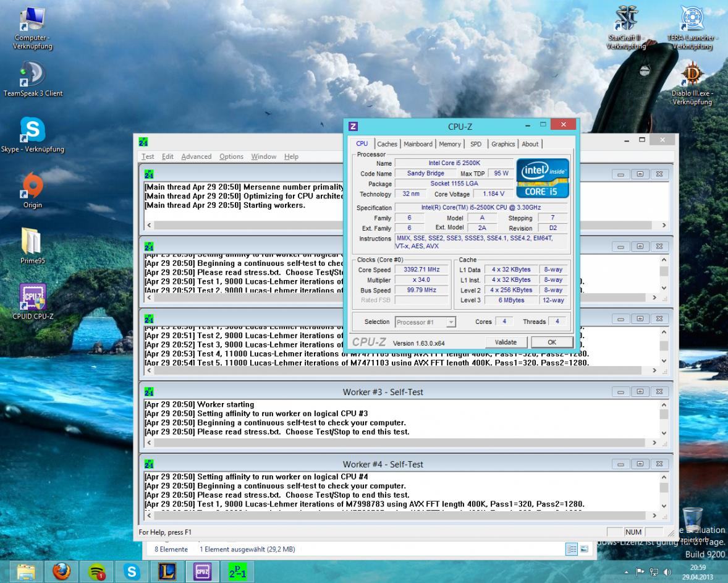The width and height of the screenshot is (728, 583).
Task: Open Prime95 Help menu
Action: click(291, 156)
